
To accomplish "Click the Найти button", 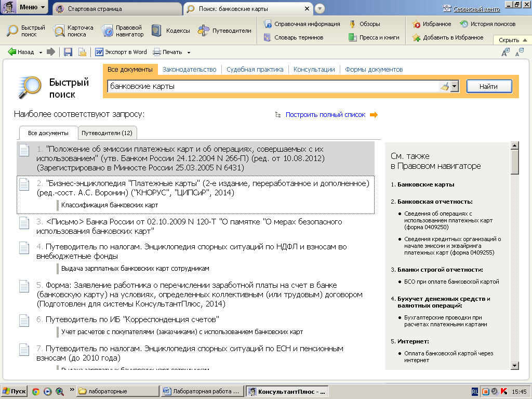I will point(489,86).
